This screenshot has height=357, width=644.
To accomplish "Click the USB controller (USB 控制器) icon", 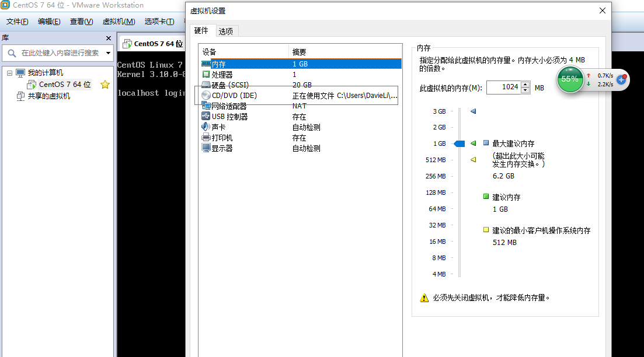I will 206,117.
